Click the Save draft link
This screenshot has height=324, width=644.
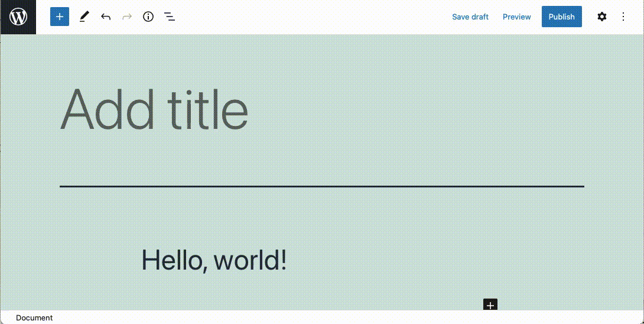click(x=470, y=17)
